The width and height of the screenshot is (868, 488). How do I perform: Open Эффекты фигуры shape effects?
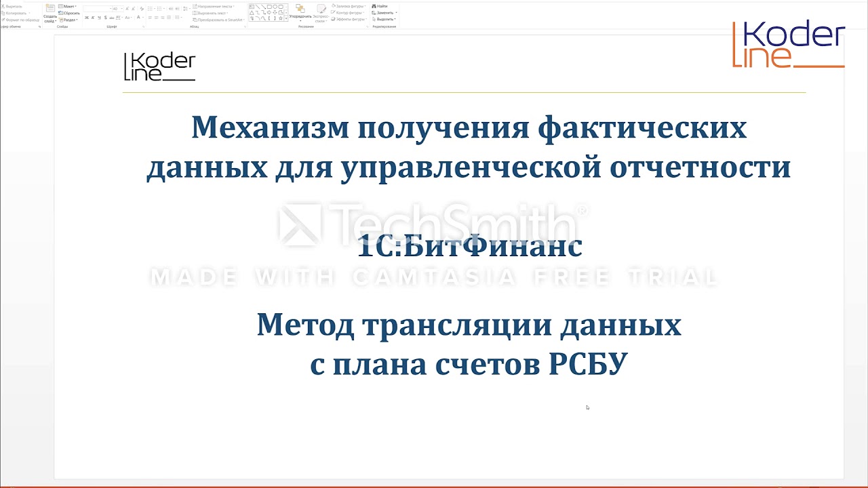[x=350, y=20]
